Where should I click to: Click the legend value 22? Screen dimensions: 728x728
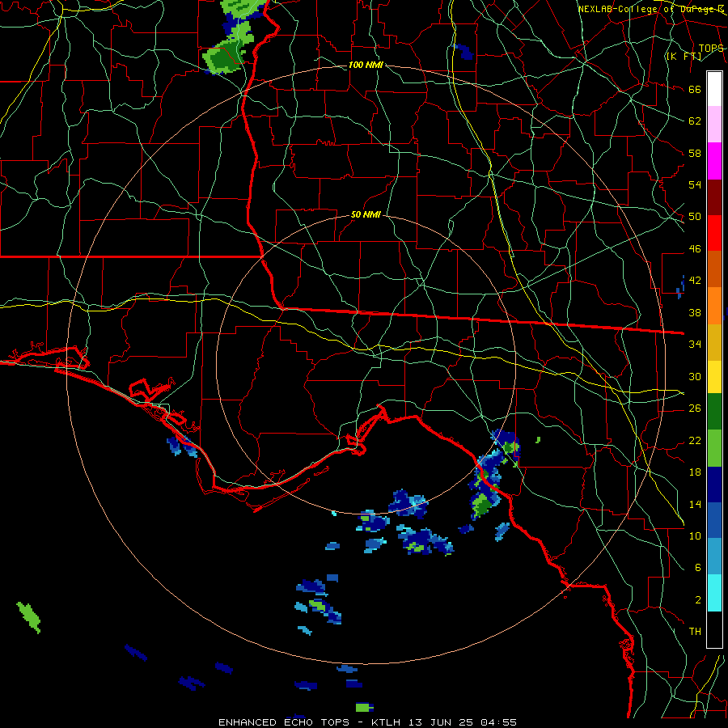coord(695,440)
